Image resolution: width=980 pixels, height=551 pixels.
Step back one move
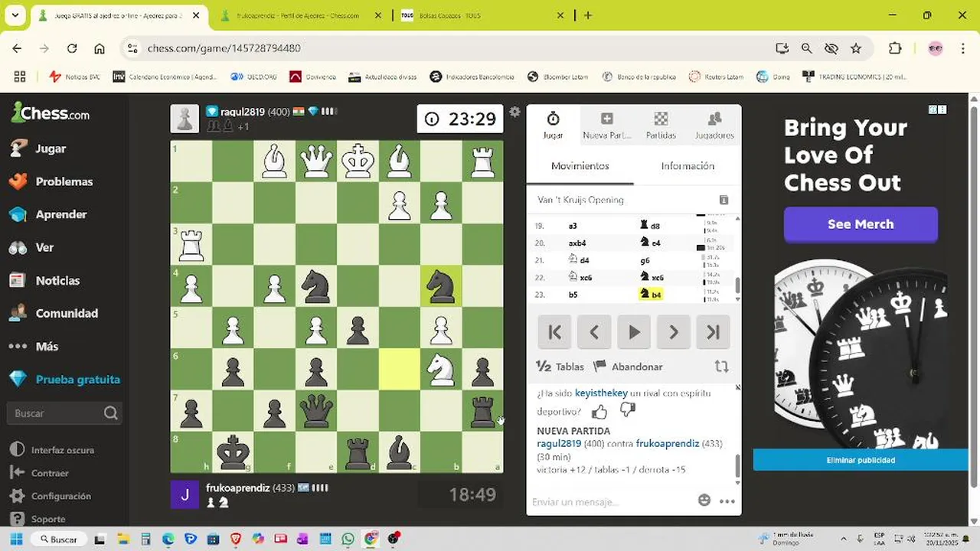[x=594, y=332]
